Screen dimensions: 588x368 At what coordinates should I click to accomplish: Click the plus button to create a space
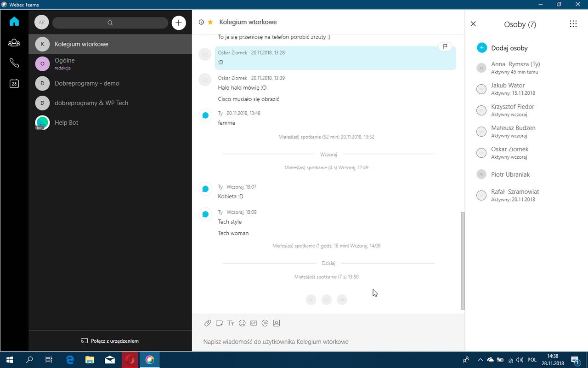179,23
